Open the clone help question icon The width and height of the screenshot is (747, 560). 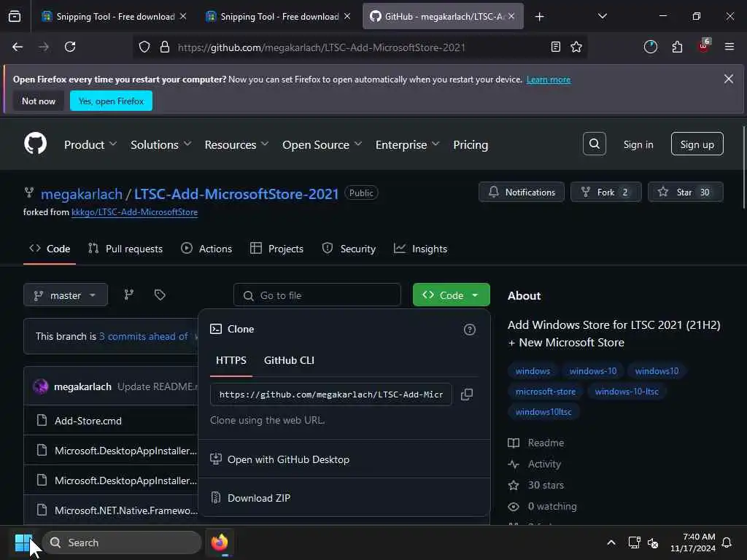[x=469, y=330]
